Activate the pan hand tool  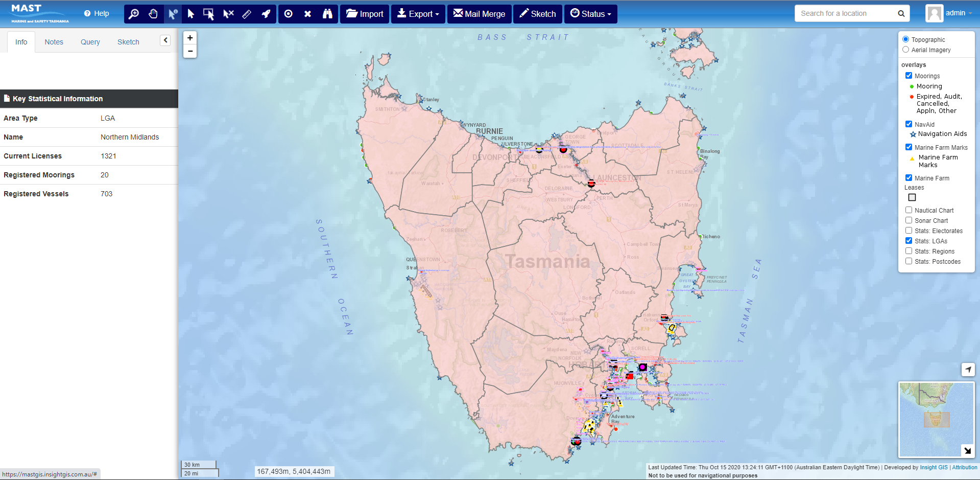click(153, 14)
